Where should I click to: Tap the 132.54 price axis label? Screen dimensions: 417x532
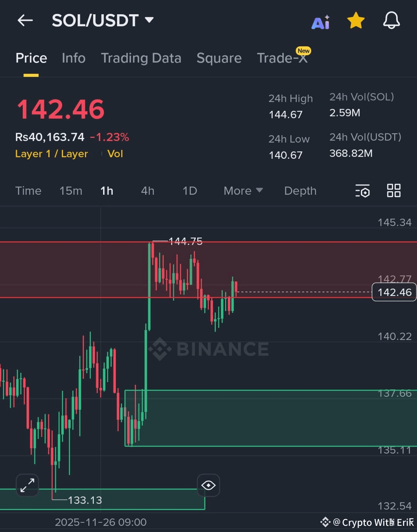click(395, 506)
